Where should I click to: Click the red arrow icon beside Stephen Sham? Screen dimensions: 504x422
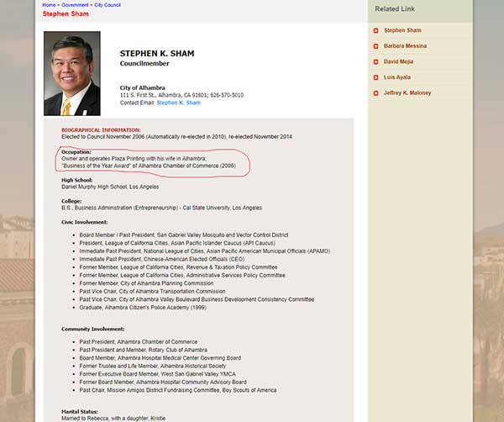point(375,31)
